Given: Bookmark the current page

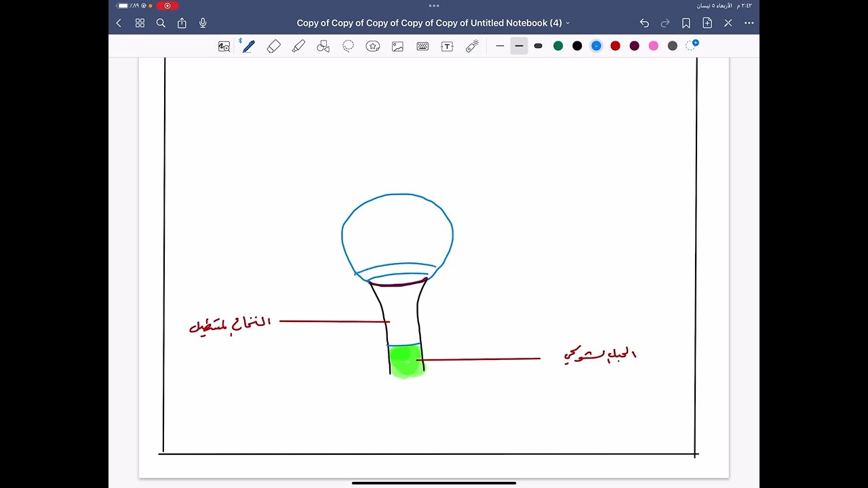Looking at the screenshot, I should pyautogui.click(x=686, y=23).
